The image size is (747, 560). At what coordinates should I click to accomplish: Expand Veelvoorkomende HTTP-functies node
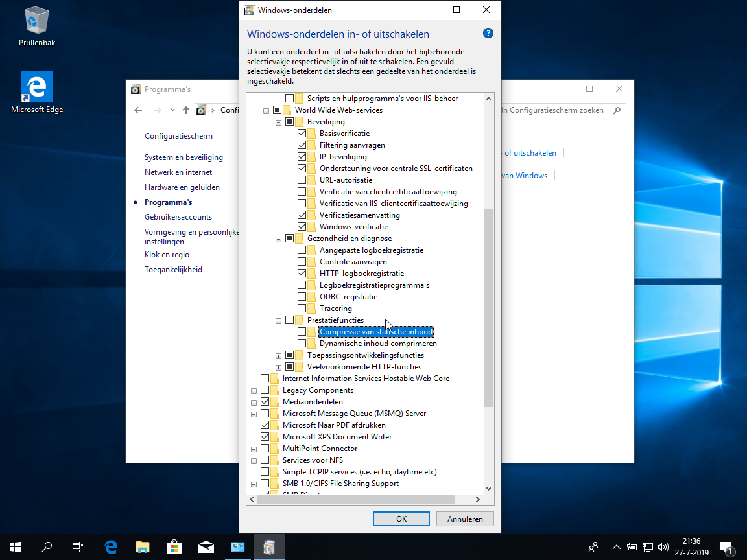pyautogui.click(x=278, y=367)
